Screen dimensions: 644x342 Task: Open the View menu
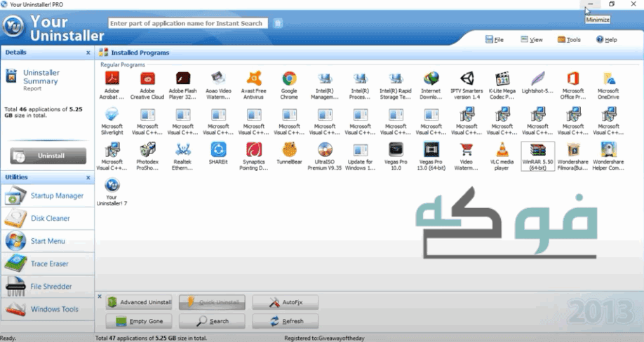click(532, 39)
